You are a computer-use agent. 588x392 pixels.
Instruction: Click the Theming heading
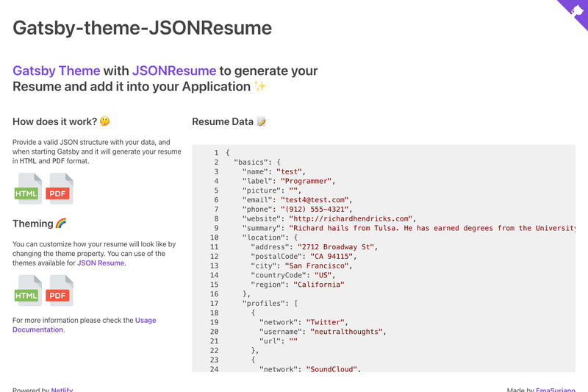(39, 224)
